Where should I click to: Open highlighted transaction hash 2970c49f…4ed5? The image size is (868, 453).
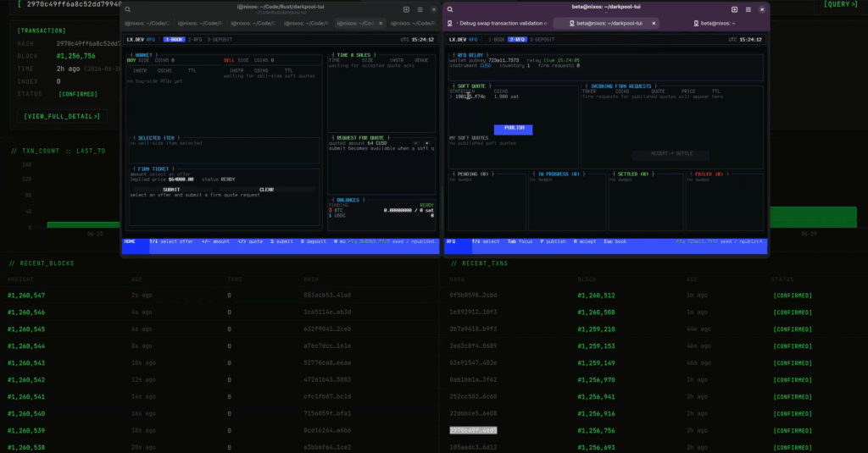click(473, 430)
